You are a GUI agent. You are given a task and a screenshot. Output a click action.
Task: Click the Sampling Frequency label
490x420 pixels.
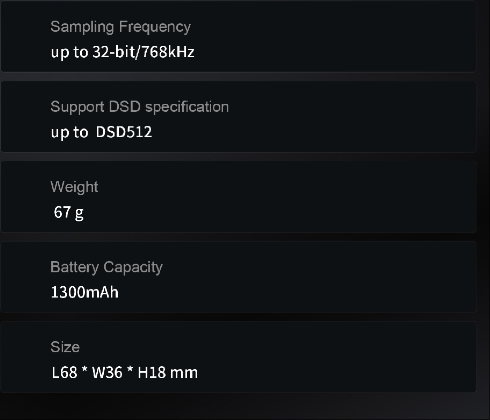(x=120, y=27)
